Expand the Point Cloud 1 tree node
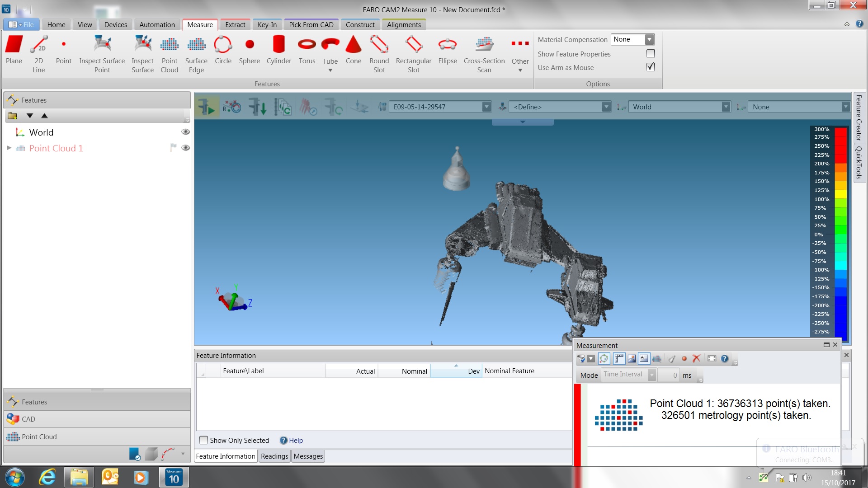This screenshot has height=488, width=868. point(9,148)
